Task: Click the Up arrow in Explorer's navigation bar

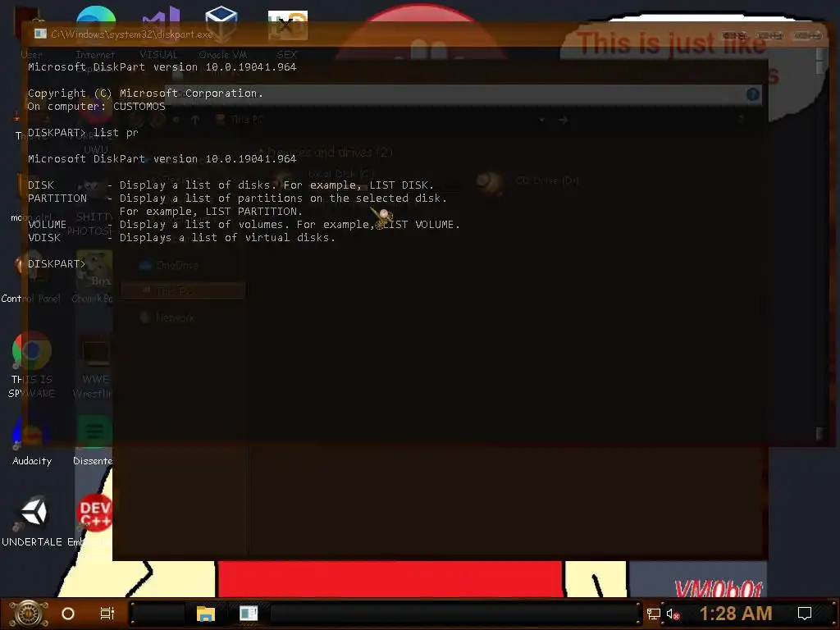Action: tap(195, 120)
